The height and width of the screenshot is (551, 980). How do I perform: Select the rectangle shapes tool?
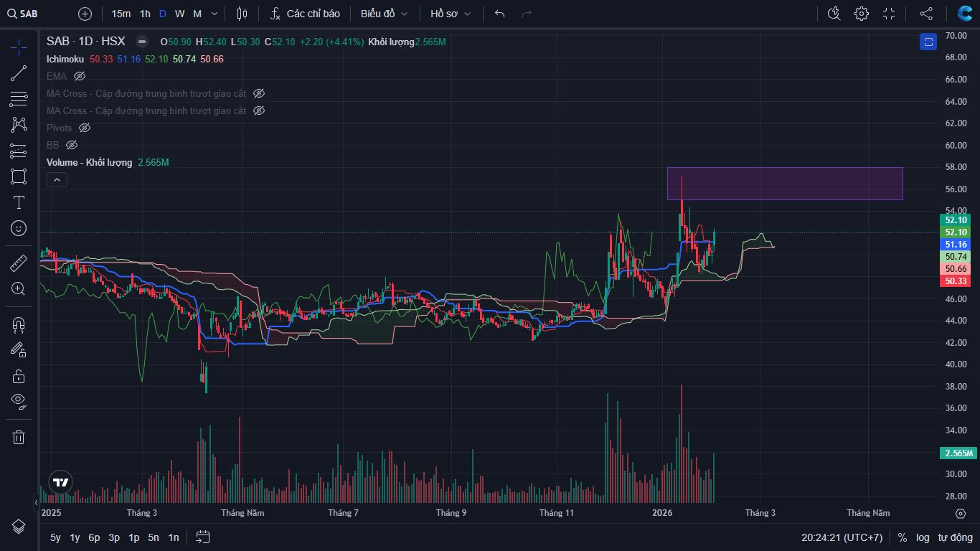[x=19, y=176]
